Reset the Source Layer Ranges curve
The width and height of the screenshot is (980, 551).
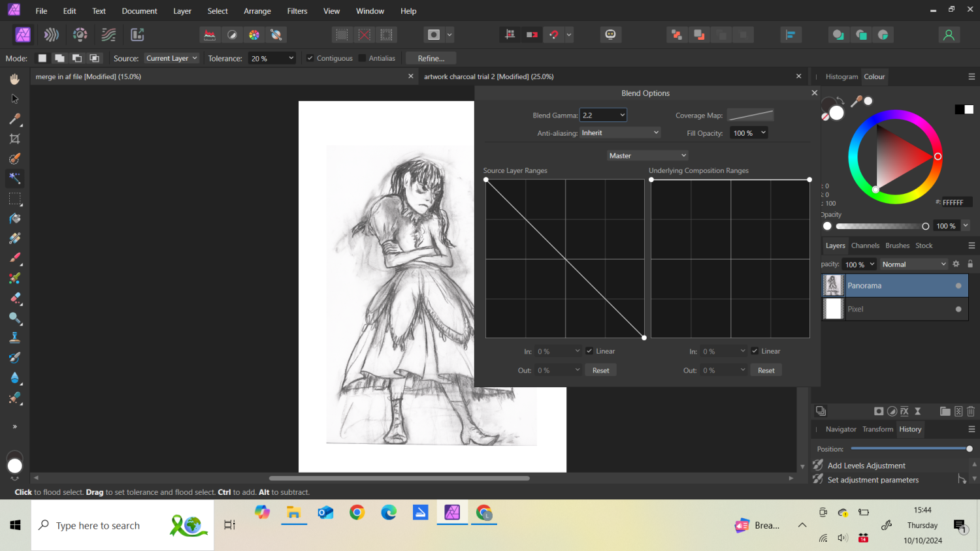pos(600,370)
